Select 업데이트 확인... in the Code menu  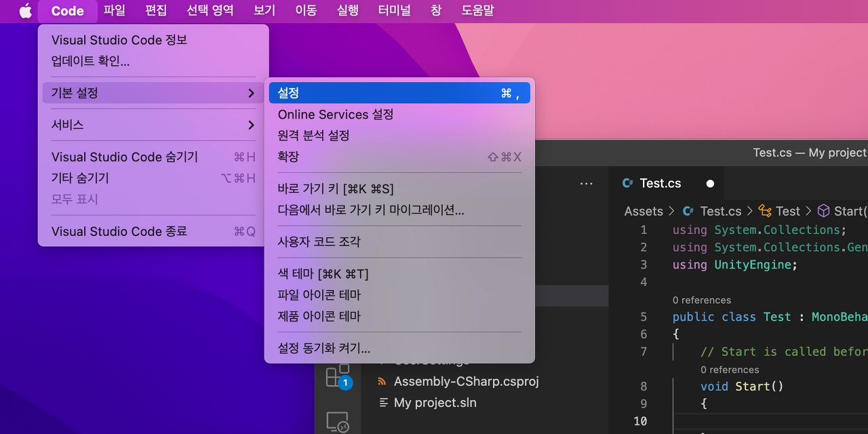tap(153, 61)
